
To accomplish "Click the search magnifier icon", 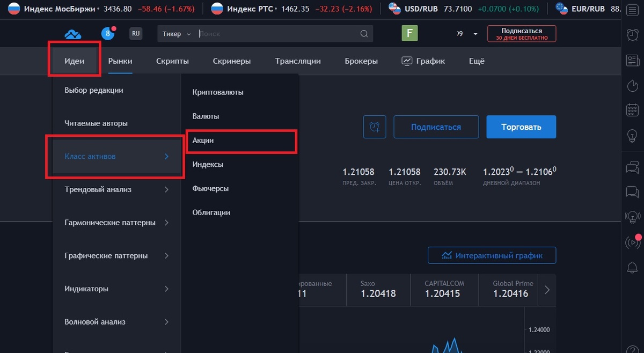I will 364,34.
